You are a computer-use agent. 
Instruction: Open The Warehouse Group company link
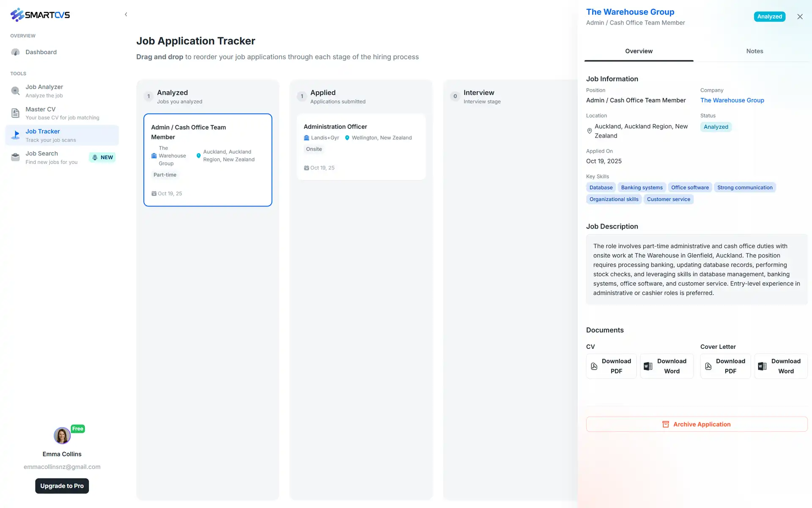point(732,100)
